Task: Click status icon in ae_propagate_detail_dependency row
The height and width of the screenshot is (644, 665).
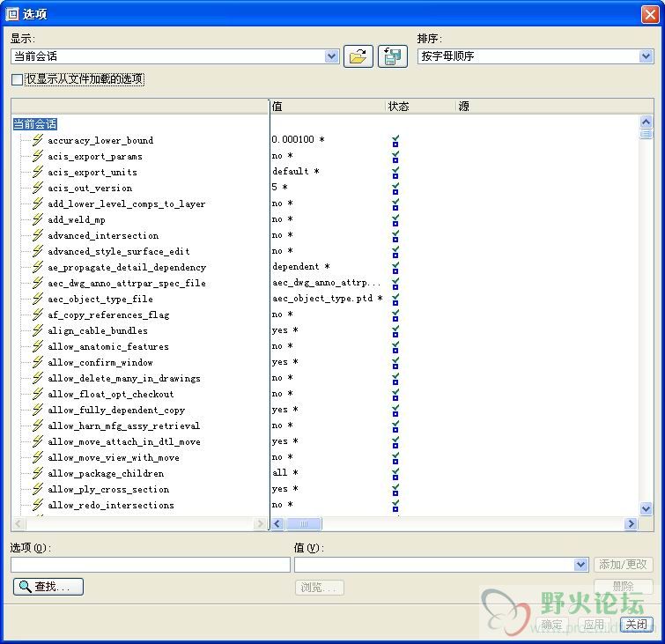Action: coord(395,268)
